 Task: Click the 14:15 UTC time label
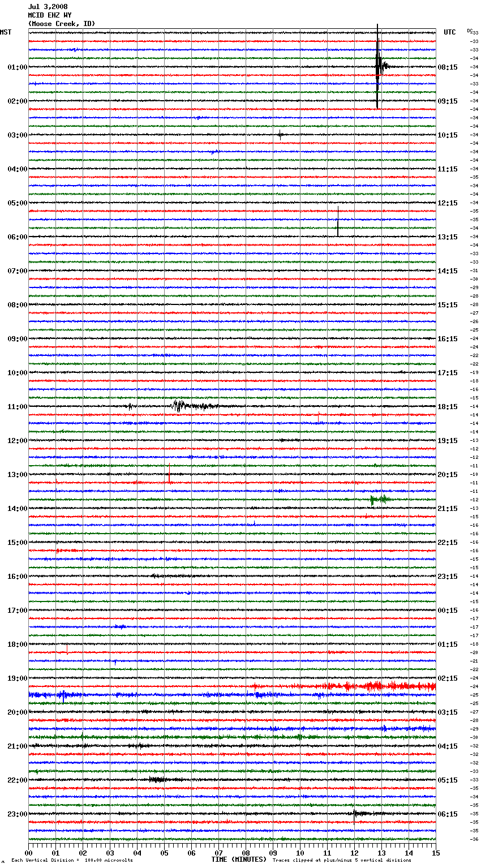point(448,271)
